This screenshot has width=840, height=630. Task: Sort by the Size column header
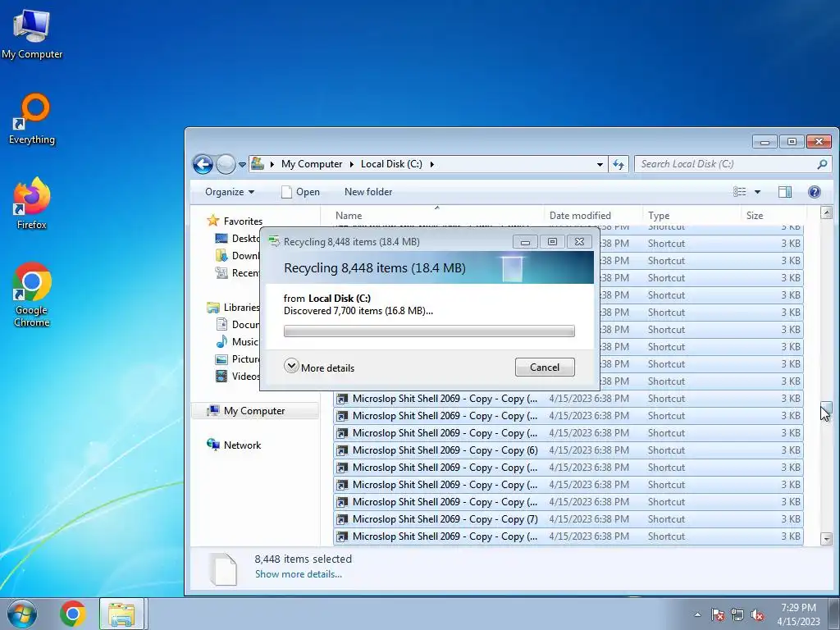coord(773,216)
